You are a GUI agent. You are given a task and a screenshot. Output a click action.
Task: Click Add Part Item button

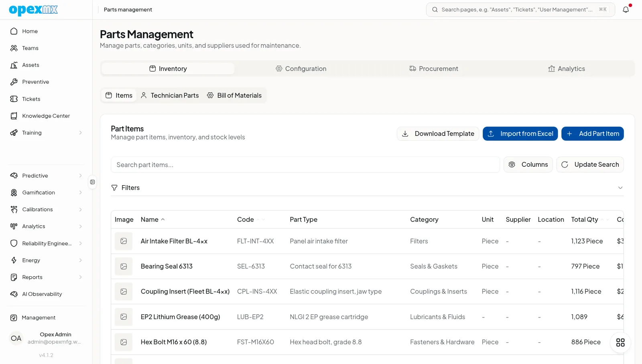[593, 133]
